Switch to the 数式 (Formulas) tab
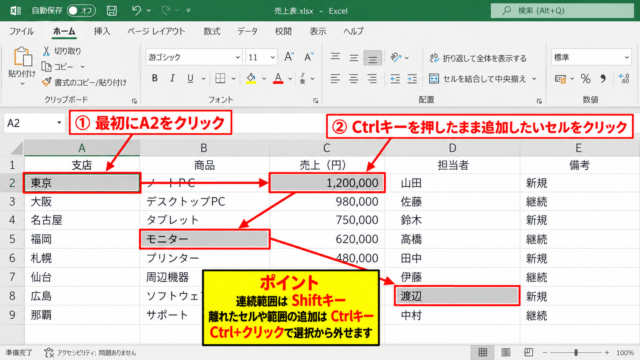 coord(212,31)
